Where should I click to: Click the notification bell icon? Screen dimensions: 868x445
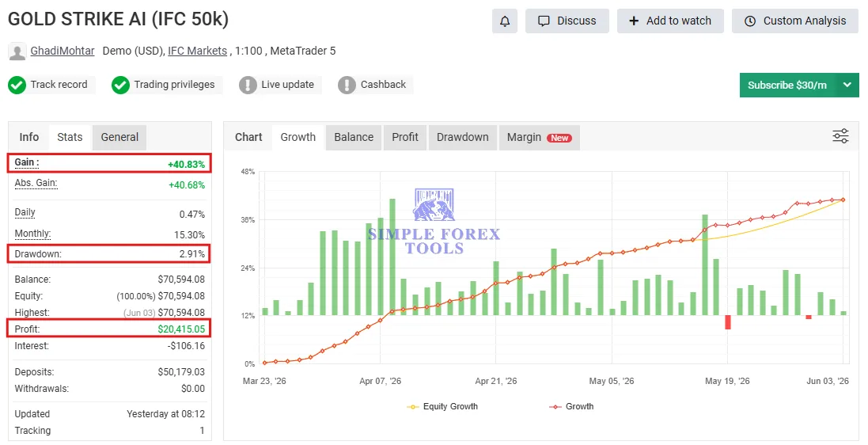[504, 21]
